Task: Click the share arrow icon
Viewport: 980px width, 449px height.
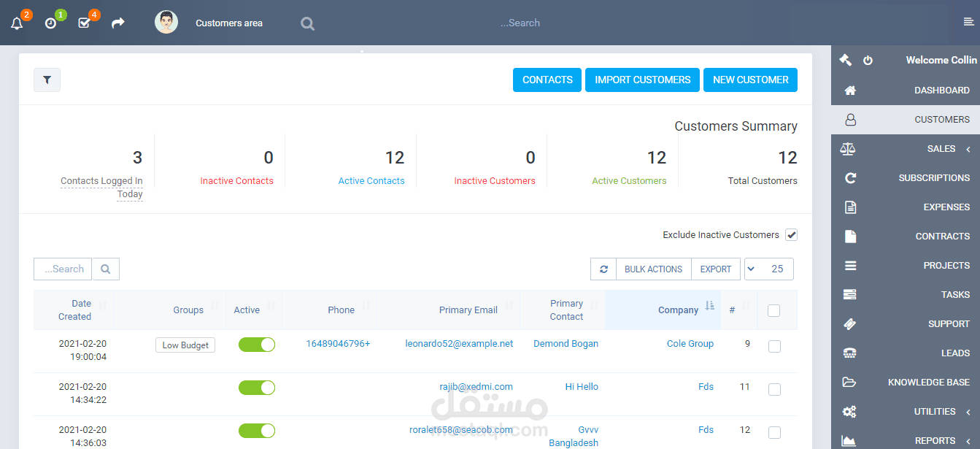Action: [118, 23]
